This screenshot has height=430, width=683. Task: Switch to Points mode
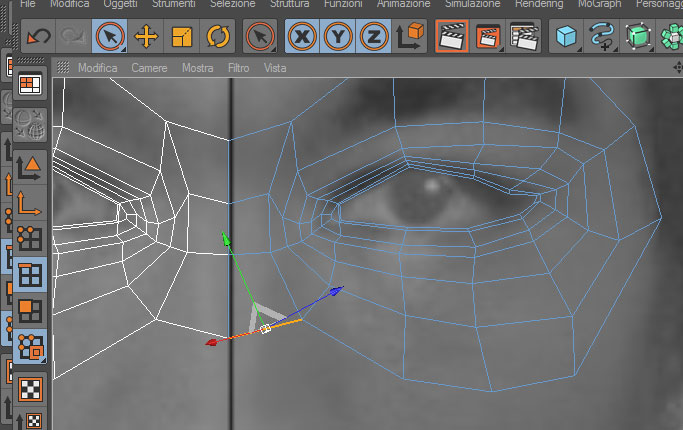coord(30,238)
